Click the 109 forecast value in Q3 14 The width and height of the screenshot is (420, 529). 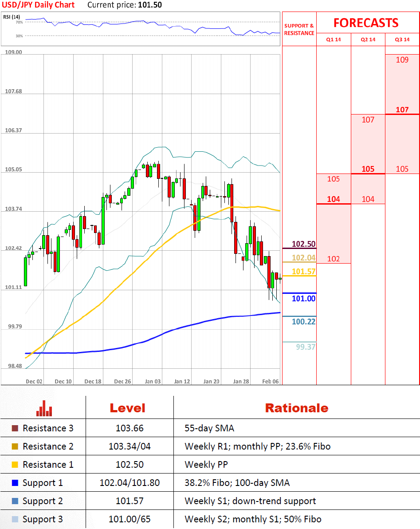pyautogui.click(x=402, y=60)
